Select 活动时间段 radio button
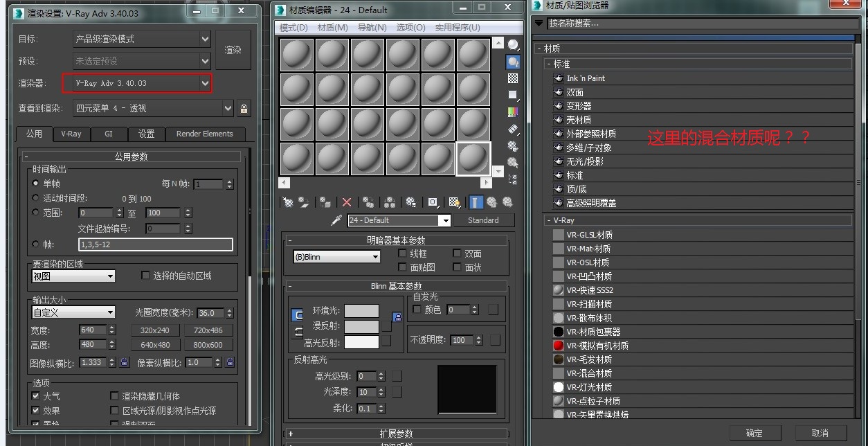The width and height of the screenshot is (868, 446). coord(36,198)
